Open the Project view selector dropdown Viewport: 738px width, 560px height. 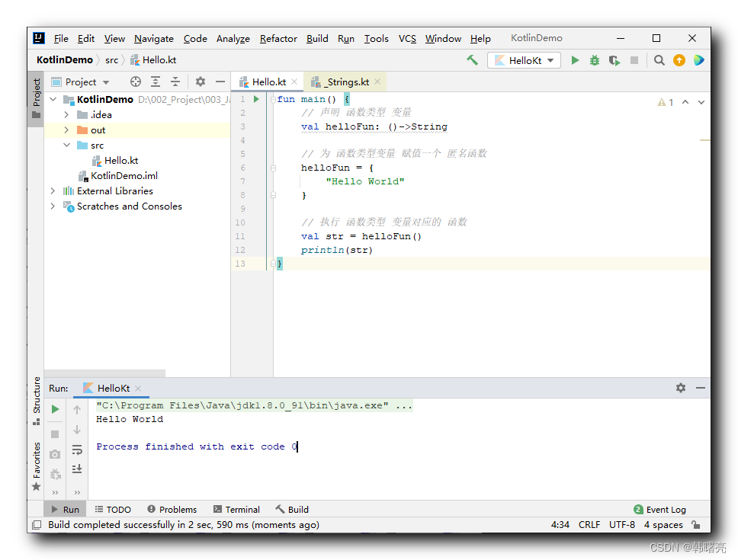[81, 82]
